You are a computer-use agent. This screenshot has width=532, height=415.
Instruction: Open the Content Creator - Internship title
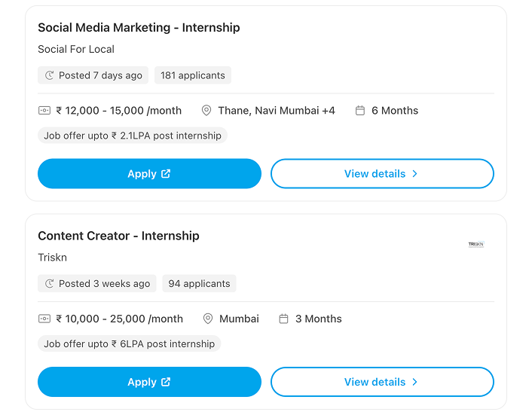click(118, 236)
